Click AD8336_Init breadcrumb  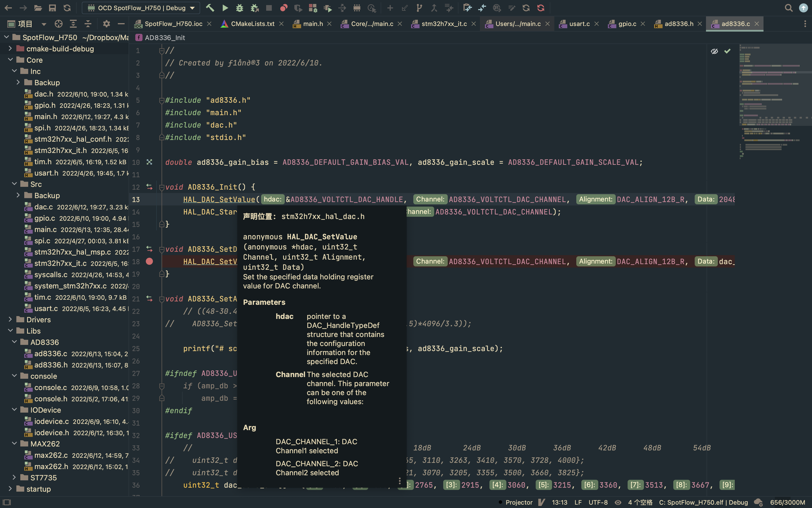160,38
